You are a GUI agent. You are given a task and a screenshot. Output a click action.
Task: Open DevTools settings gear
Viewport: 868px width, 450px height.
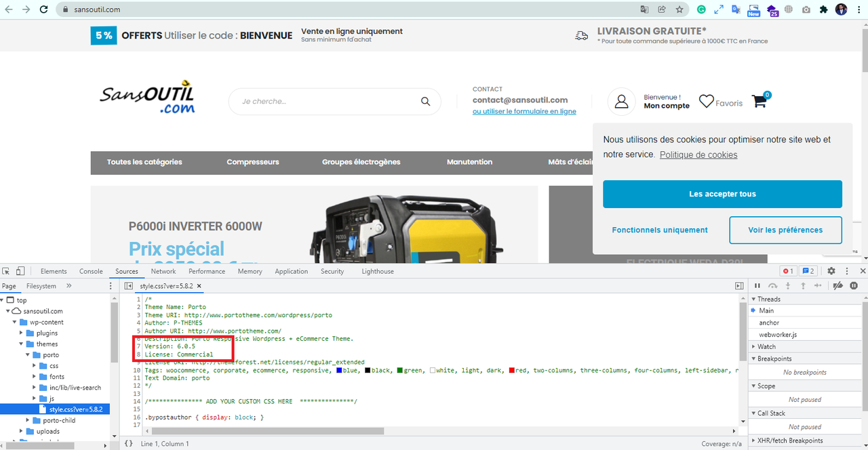(x=831, y=271)
